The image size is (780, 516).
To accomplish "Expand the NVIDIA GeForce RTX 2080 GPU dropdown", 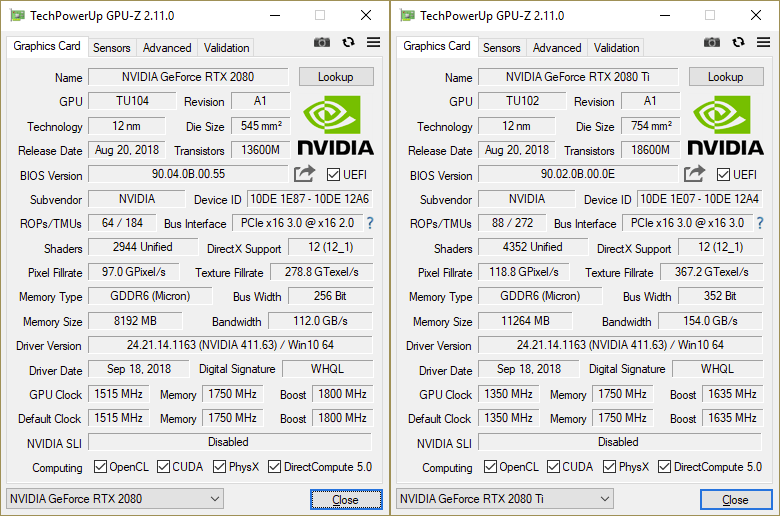I will click(115, 499).
